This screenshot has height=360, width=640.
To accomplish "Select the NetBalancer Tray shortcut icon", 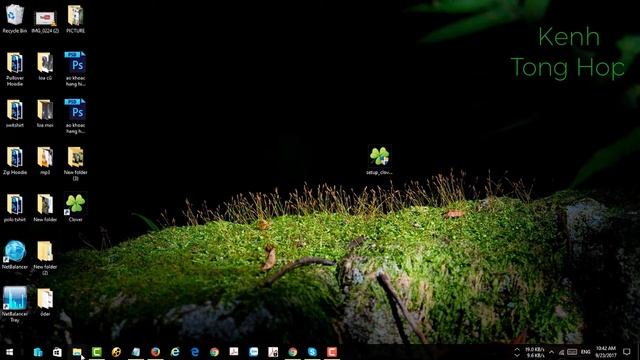I will pyautogui.click(x=15, y=304).
